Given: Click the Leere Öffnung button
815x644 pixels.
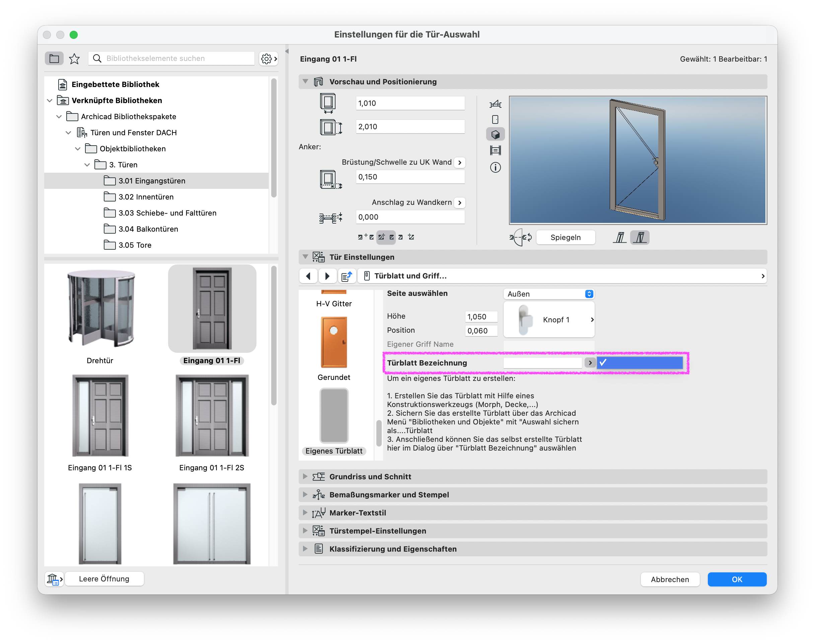Looking at the screenshot, I should (104, 579).
